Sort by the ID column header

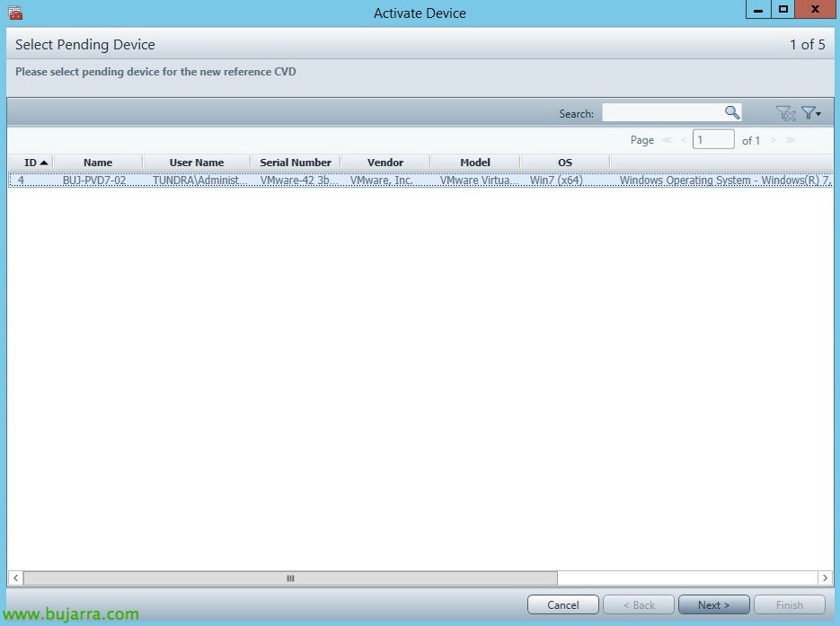[31, 163]
